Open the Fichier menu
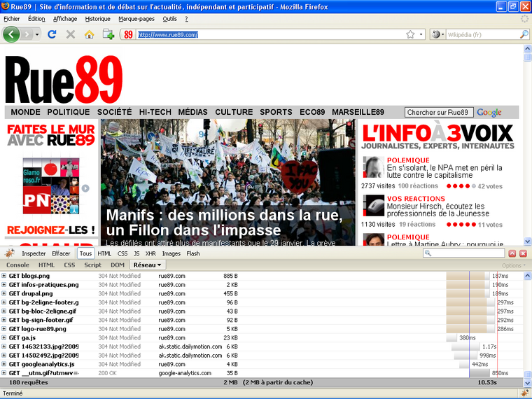This screenshot has height=399, width=532. pyautogui.click(x=12, y=19)
